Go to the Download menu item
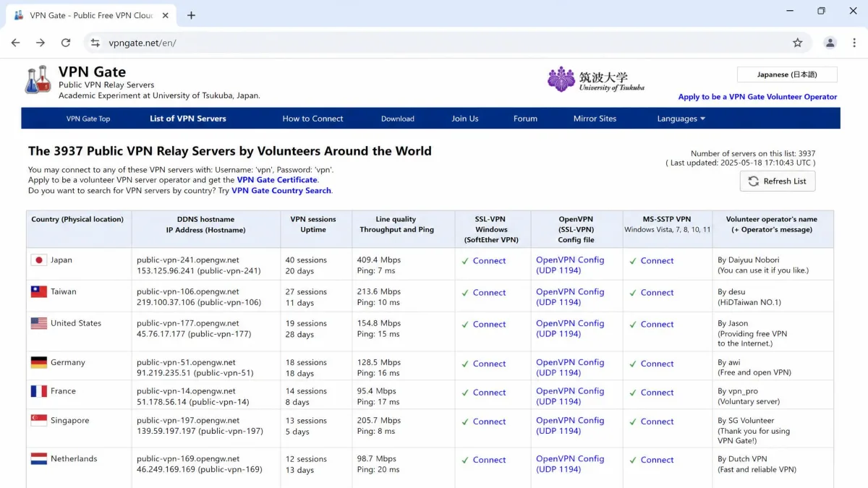The image size is (868, 488). (398, 119)
